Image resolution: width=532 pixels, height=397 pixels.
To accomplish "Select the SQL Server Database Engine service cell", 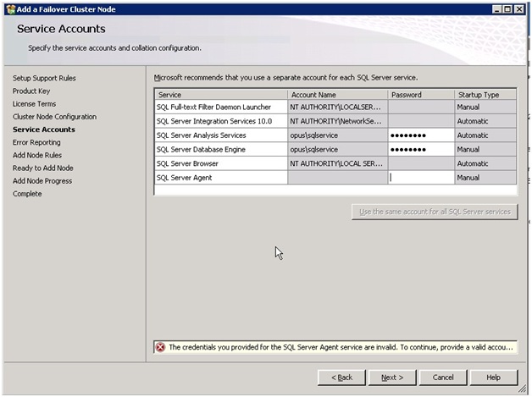I will click(x=221, y=150).
